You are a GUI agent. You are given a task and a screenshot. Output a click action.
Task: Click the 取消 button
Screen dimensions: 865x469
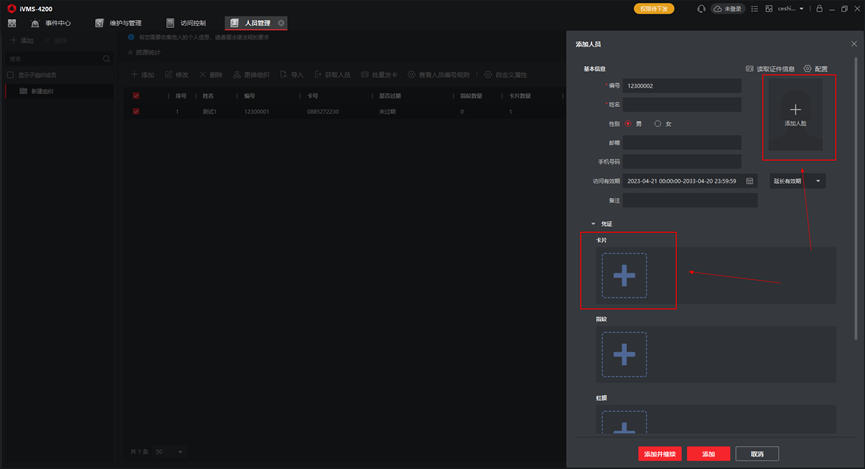pyautogui.click(x=757, y=454)
